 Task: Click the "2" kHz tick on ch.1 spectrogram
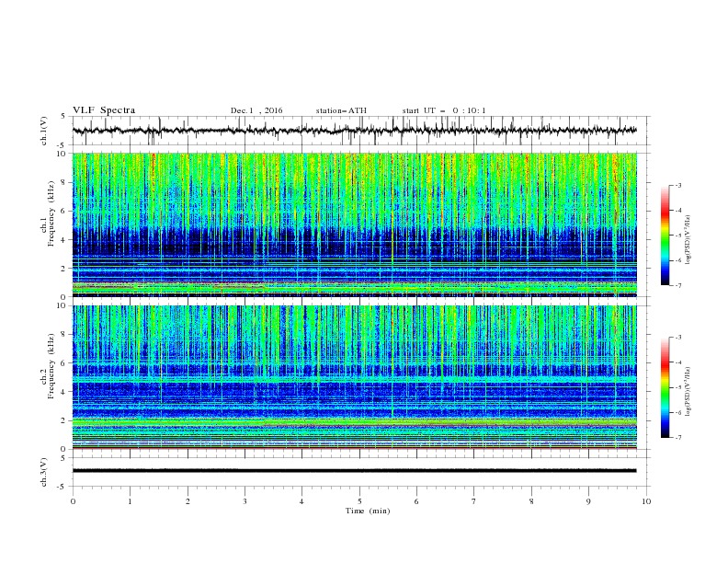pos(65,269)
